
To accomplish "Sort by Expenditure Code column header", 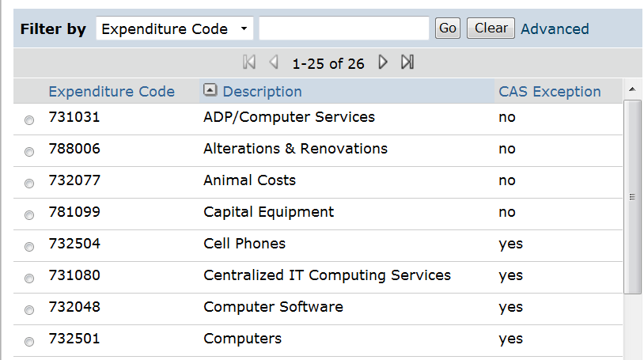I will 112,92.
